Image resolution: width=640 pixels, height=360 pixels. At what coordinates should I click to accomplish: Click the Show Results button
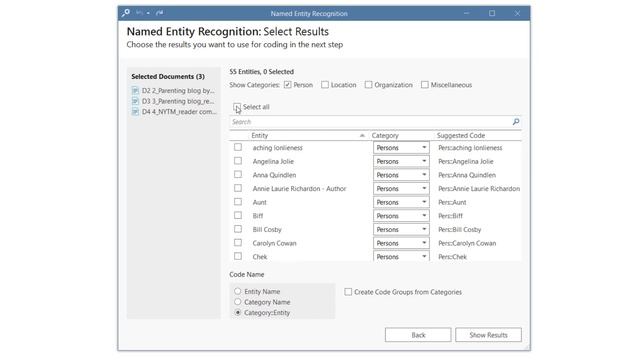tap(488, 335)
